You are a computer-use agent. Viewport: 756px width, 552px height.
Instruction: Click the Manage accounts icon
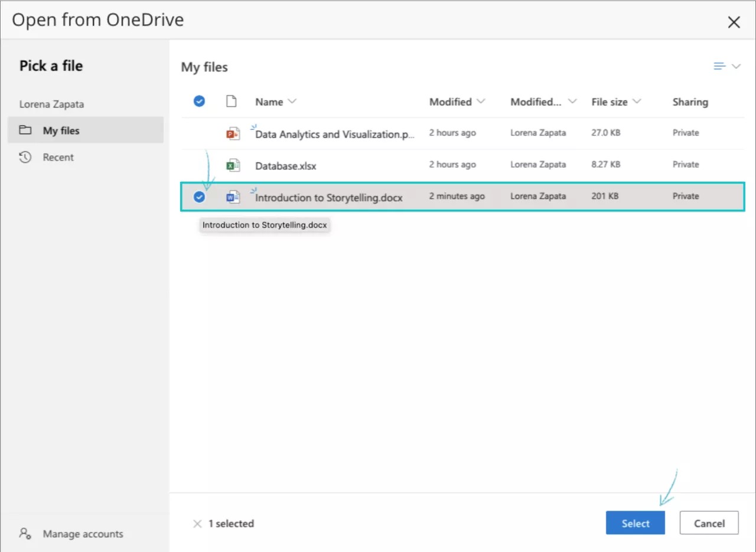25,534
